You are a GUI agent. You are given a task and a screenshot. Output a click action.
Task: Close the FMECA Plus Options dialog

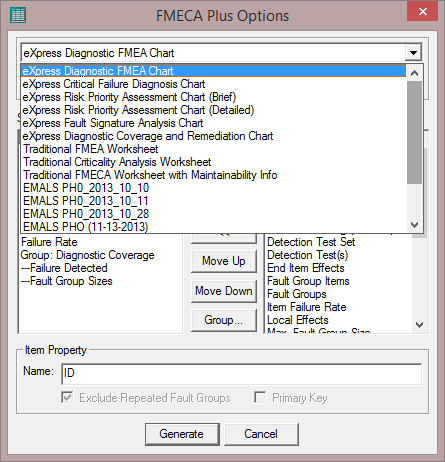click(422, 12)
